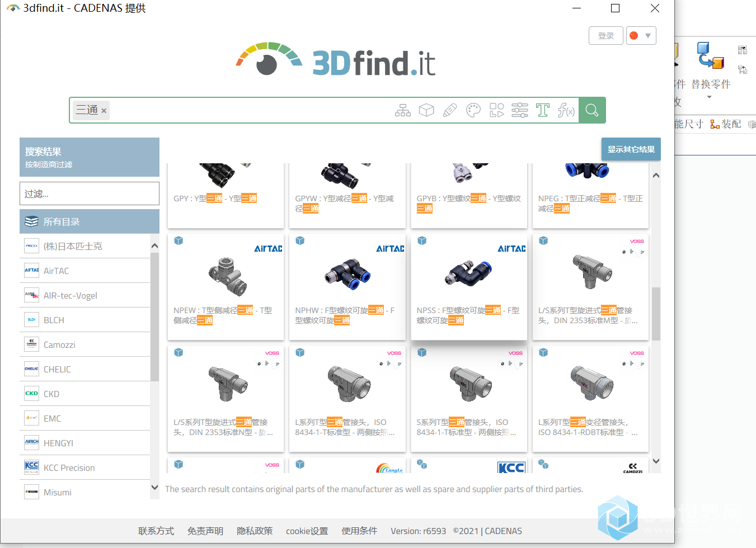This screenshot has height=548, width=756.
Task: Open 免责声明 disclaimer link
Action: [205, 531]
